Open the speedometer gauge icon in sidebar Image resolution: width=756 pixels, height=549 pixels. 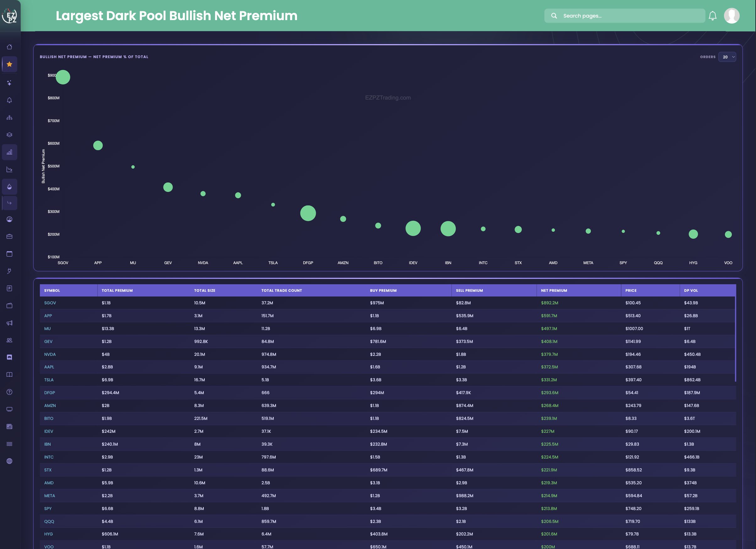pyautogui.click(x=9, y=219)
